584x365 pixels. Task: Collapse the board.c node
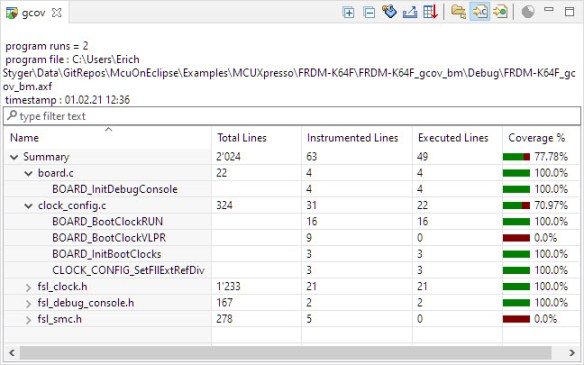pos(29,174)
